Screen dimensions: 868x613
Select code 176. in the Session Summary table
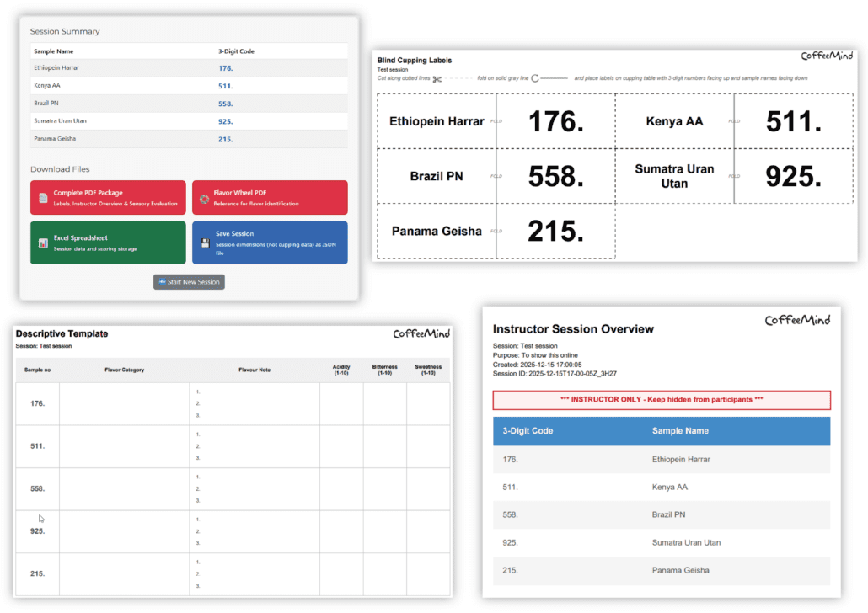pos(225,68)
